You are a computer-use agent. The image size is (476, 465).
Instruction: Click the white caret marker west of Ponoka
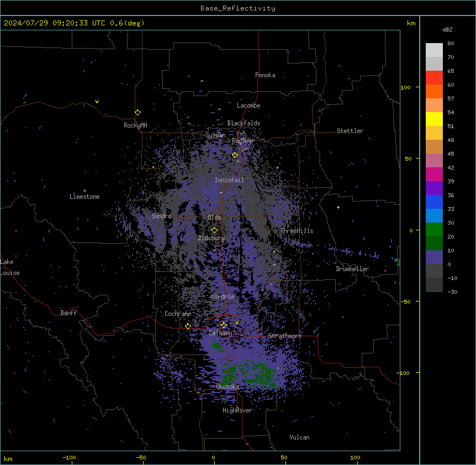[x=202, y=81]
